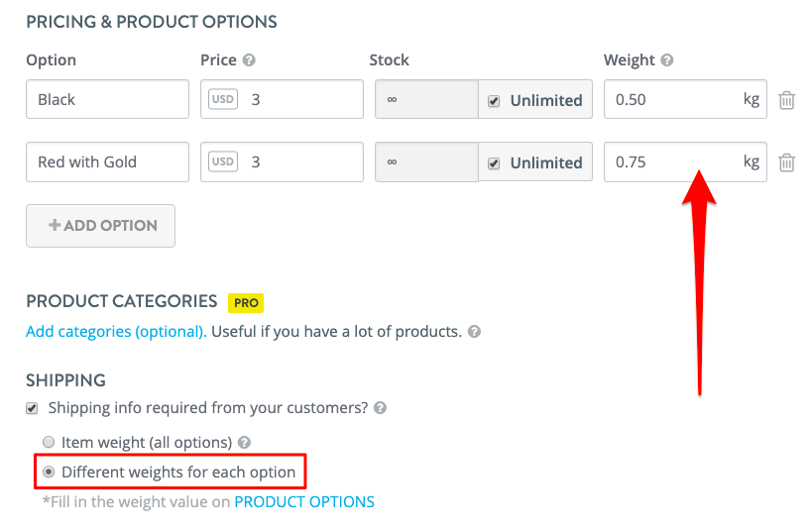This screenshot has height=532, width=811.
Task: Show help for product categories
Action: 474,332
